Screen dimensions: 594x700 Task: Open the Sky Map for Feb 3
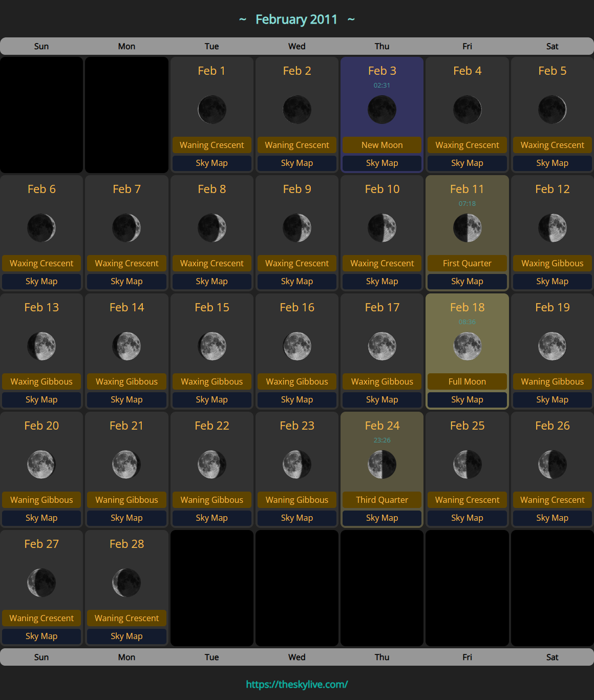coord(382,163)
